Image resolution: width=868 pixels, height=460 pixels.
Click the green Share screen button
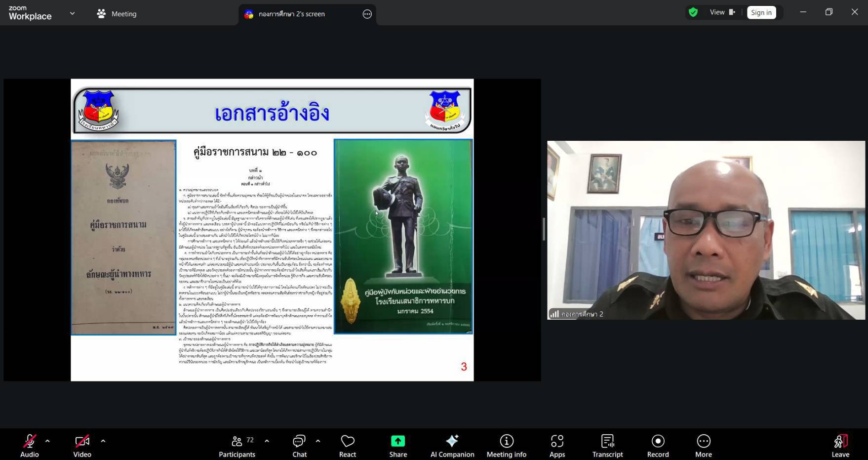[398, 445]
